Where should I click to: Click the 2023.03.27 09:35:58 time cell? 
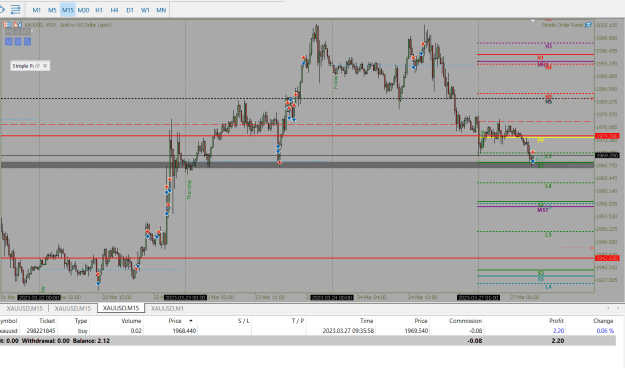pos(348,331)
